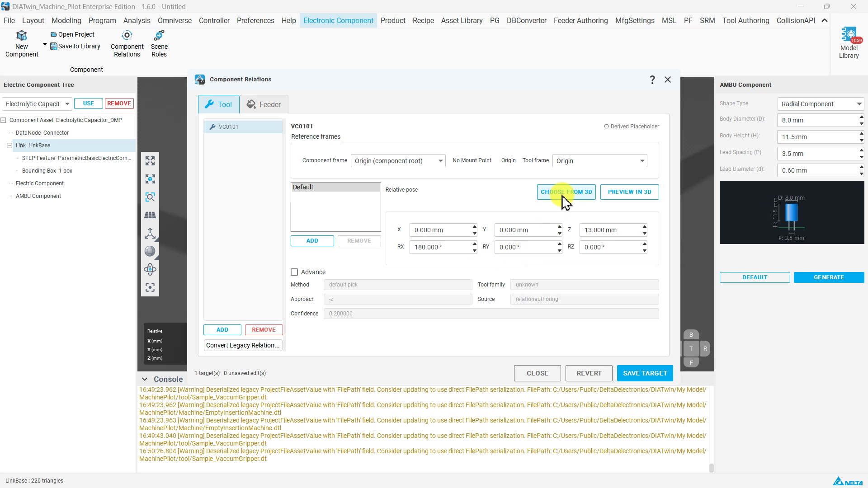Image resolution: width=868 pixels, height=488 pixels.
Task: Activate the zoom region magnifier tool
Action: 150,197
